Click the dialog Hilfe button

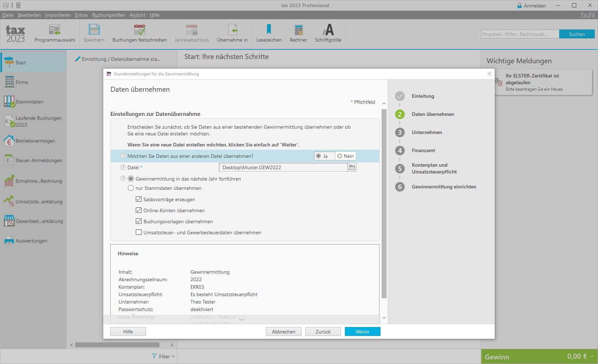[128, 332]
